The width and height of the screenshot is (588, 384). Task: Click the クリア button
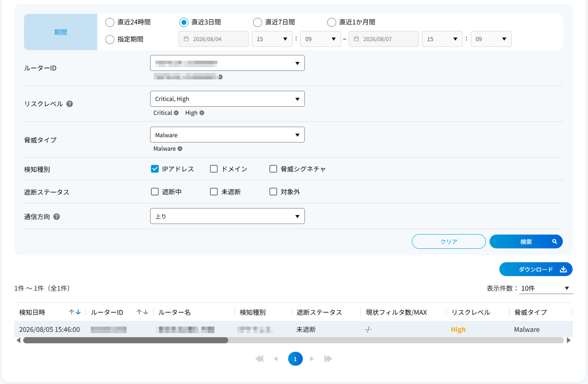449,242
